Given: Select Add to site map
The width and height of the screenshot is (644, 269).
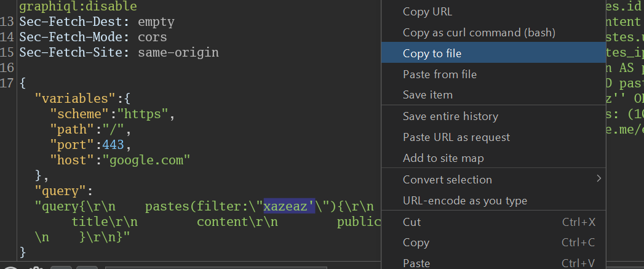Looking at the screenshot, I should click(493, 158).
